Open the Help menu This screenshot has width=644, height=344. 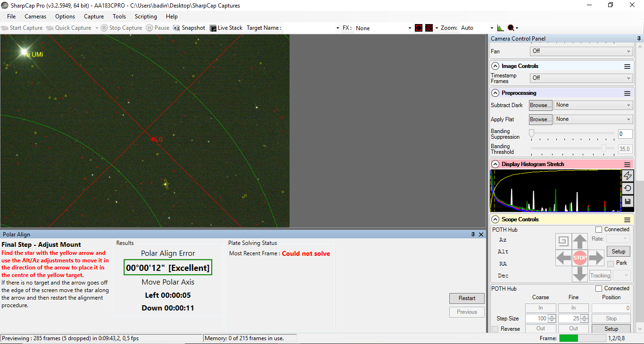click(172, 17)
